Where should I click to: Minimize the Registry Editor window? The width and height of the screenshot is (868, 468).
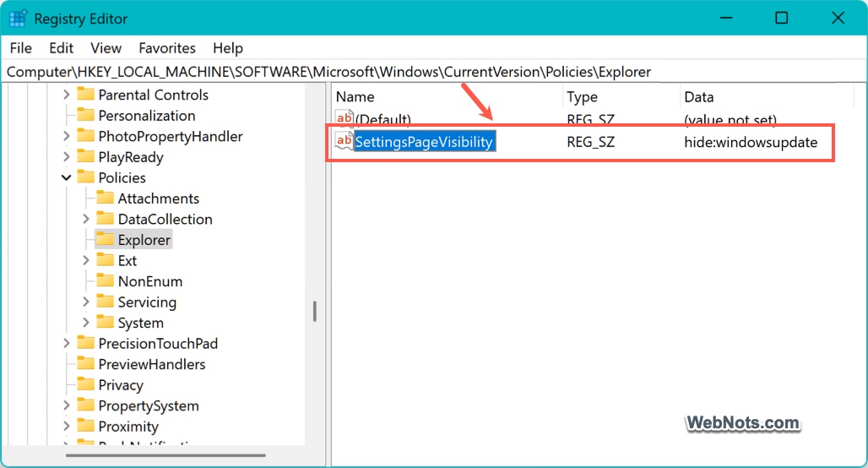point(726,19)
